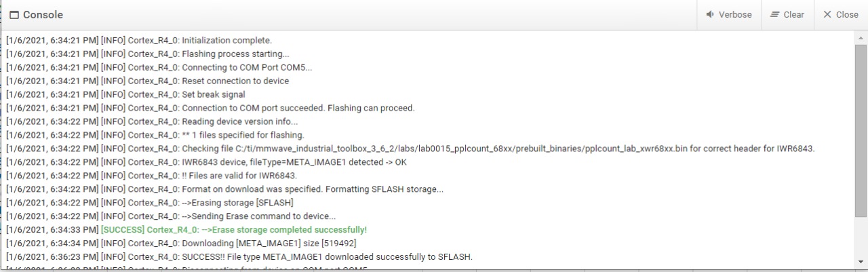The height and width of the screenshot is (272, 868).
Task: Click the scrollbar track below the thumb
Action: pyautogui.click(x=861, y=237)
